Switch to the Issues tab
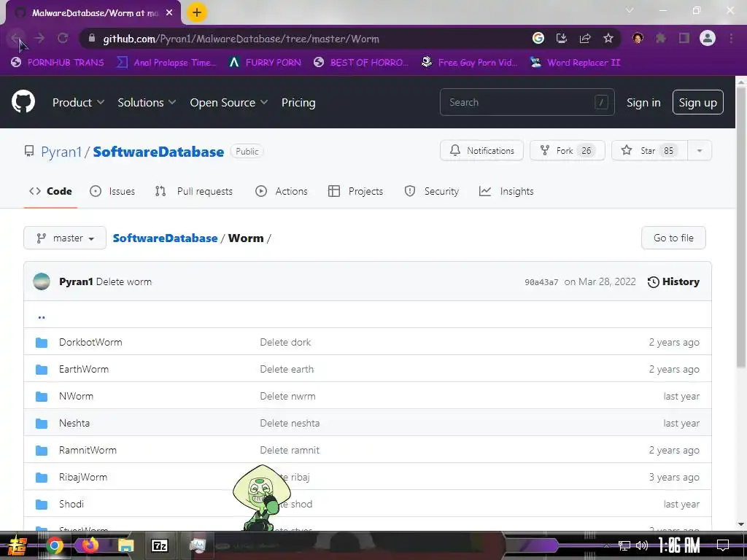Screen dimensions: 747x560 pyautogui.click(x=112, y=191)
